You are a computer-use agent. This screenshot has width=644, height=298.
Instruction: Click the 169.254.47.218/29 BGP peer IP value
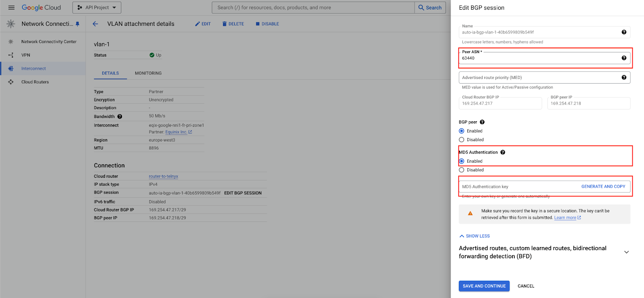pos(167,218)
